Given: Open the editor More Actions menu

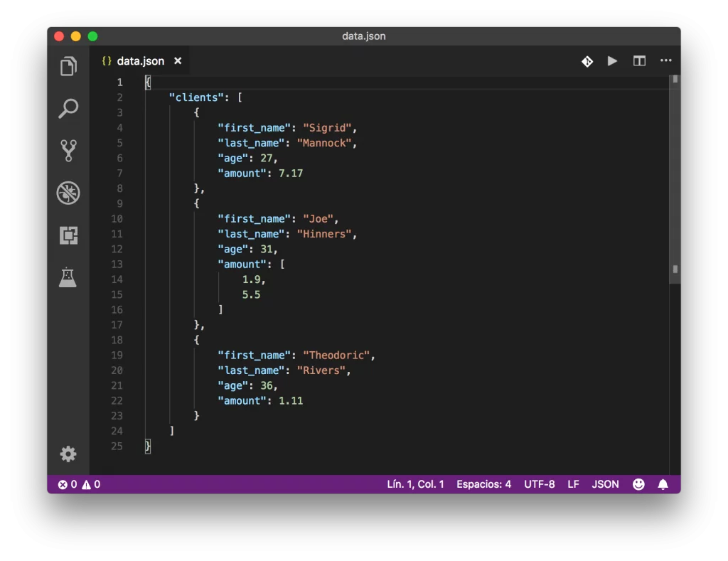Looking at the screenshot, I should coord(665,61).
